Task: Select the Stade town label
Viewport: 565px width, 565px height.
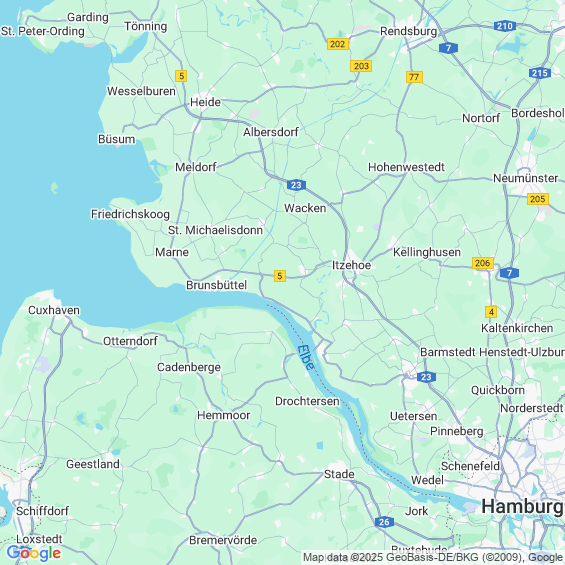Action: [x=339, y=474]
